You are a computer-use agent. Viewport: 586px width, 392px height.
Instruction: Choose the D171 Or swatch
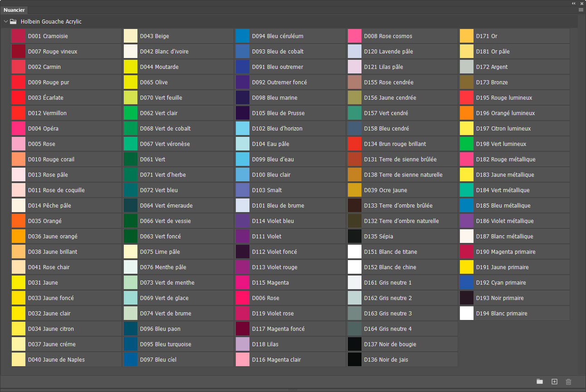467,36
